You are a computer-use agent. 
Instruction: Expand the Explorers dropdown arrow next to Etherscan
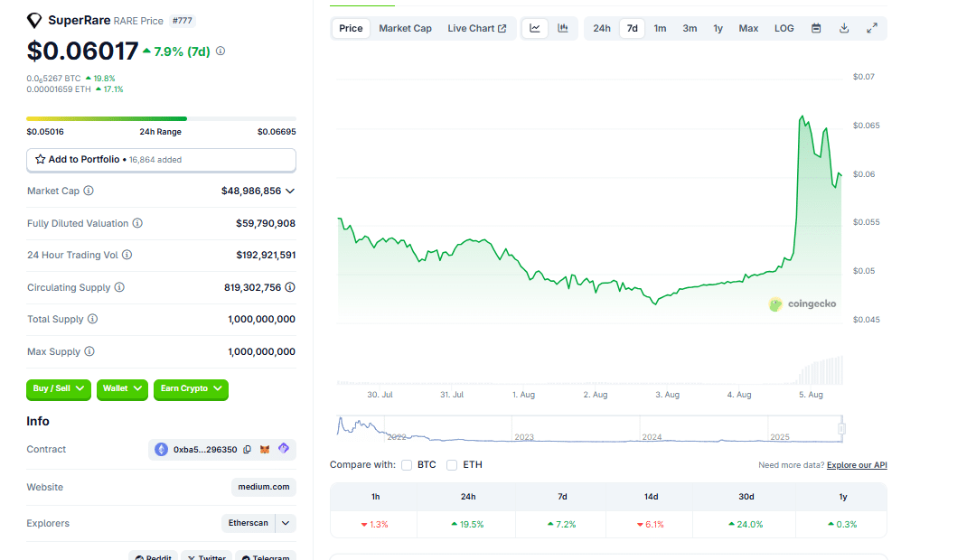[x=286, y=523]
